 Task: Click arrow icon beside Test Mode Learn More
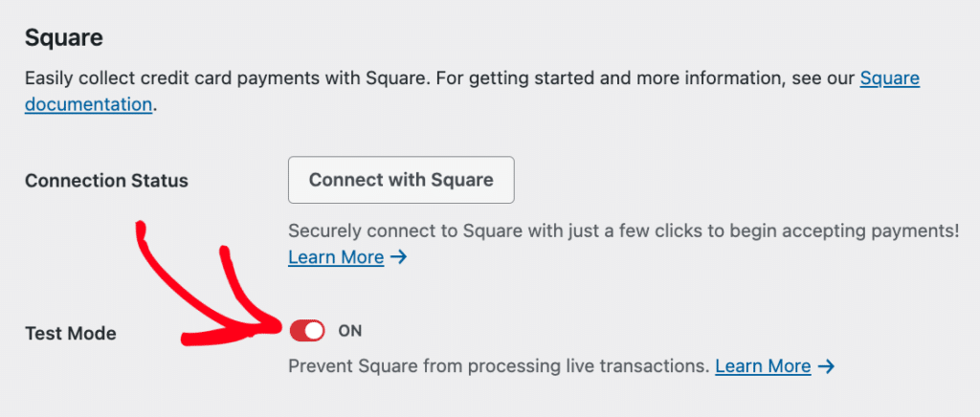[x=826, y=366]
